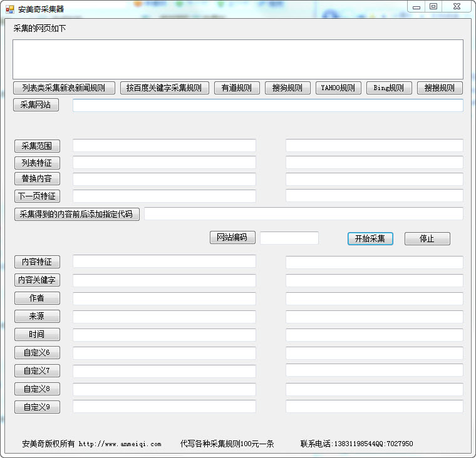Focus the left 内容特征 input box
Image resolution: width=476 pixels, height=458 pixels.
tap(164, 262)
